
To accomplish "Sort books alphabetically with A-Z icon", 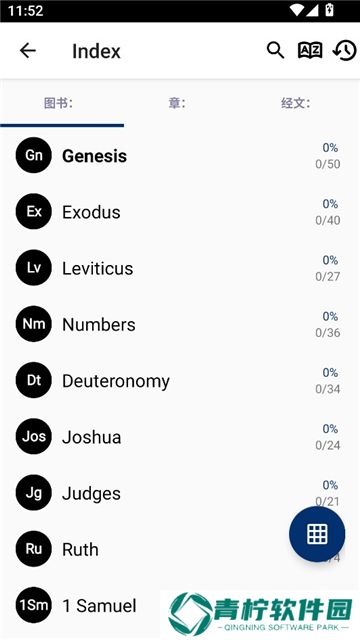I will click(x=310, y=51).
